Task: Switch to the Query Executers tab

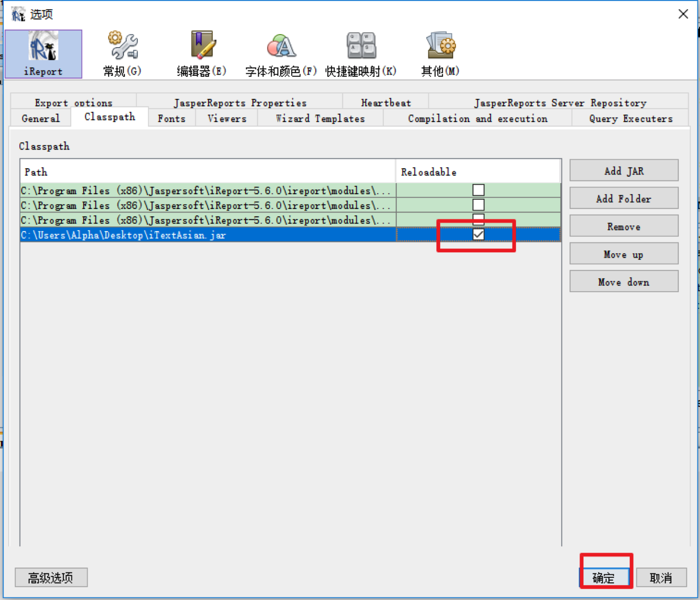Action: pos(630,118)
